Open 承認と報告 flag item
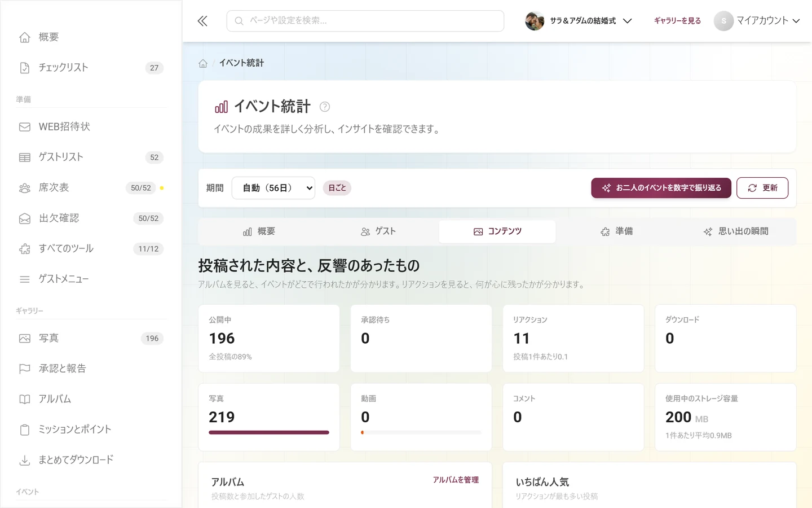 coord(91,369)
